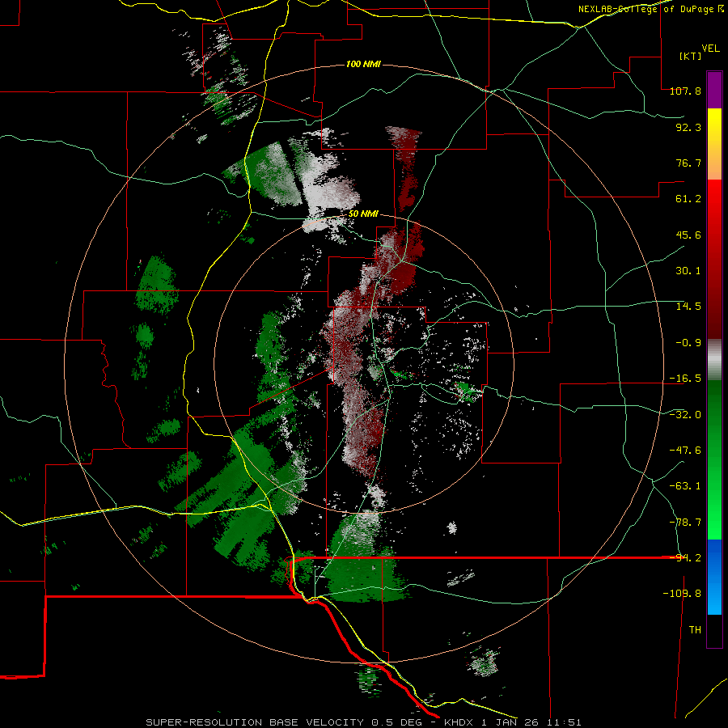This screenshot has width=728, height=728.
Task: Click the Super-Resolution Base Velocity caption
Action: coord(363,722)
